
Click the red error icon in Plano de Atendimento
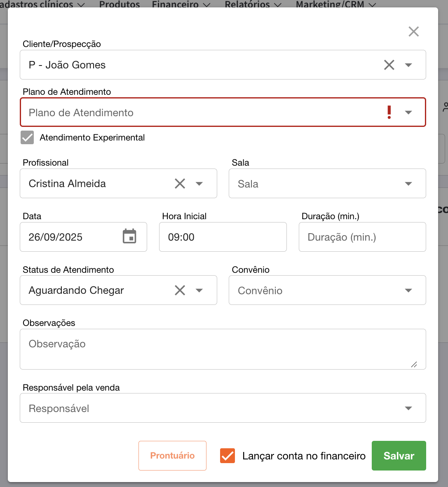click(x=389, y=112)
